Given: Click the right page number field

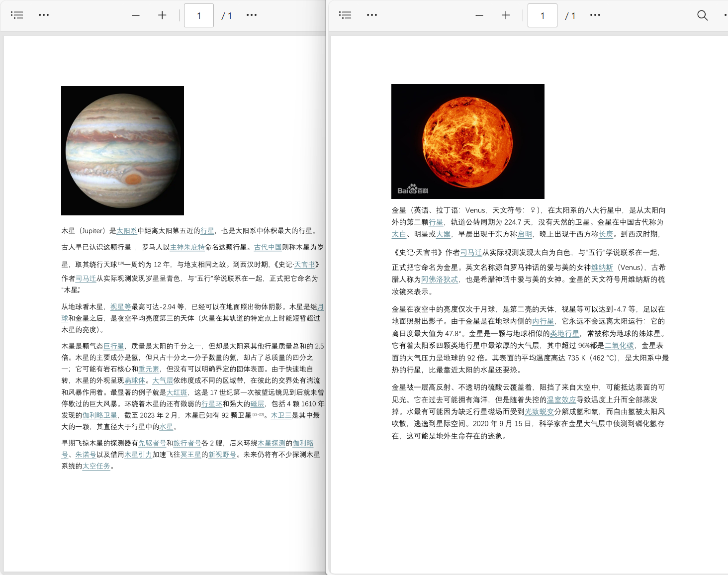Looking at the screenshot, I should click(542, 15).
